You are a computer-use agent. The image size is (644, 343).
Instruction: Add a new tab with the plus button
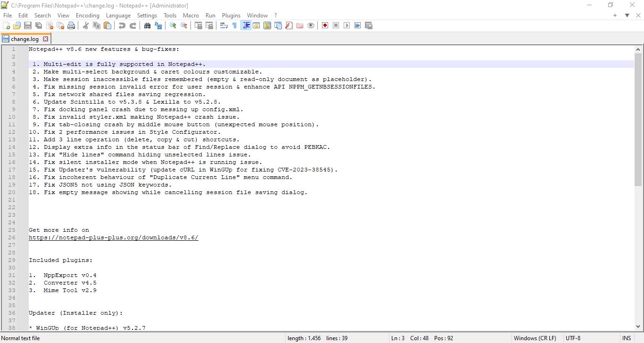coord(615,16)
